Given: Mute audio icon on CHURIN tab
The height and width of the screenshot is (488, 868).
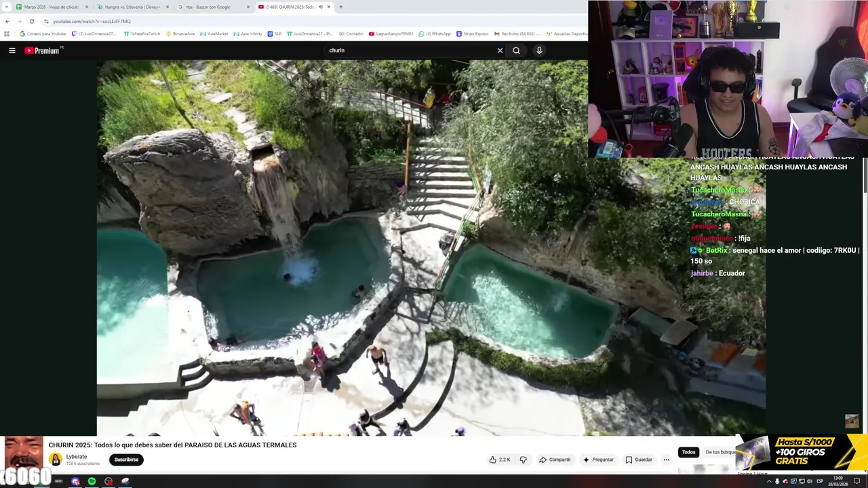Looking at the screenshot, I should point(321,7).
